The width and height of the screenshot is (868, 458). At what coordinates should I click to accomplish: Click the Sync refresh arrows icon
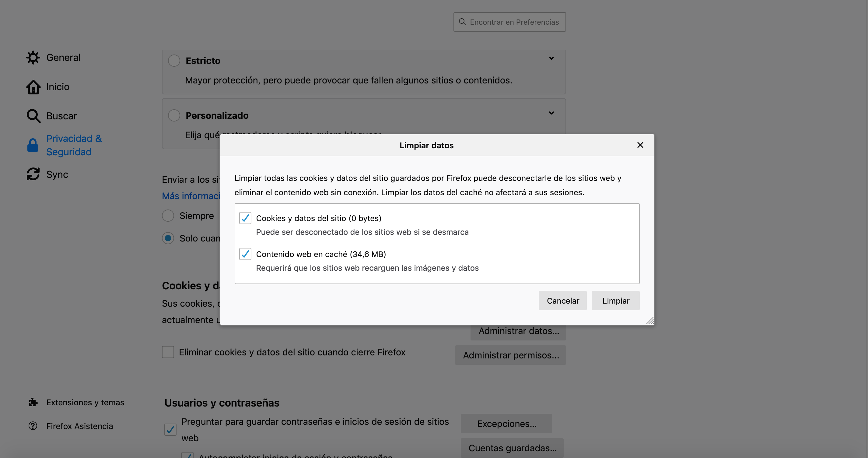point(33,174)
